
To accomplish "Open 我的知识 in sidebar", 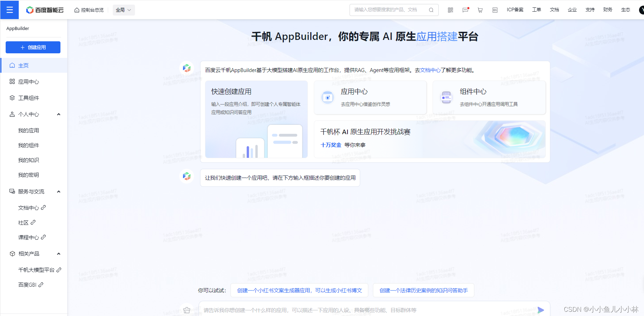I will [29, 160].
